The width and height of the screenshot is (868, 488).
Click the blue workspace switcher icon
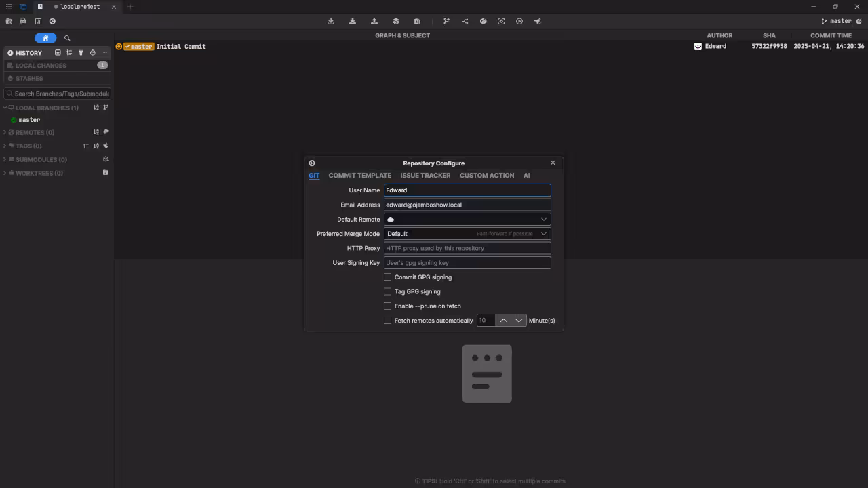click(23, 7)
